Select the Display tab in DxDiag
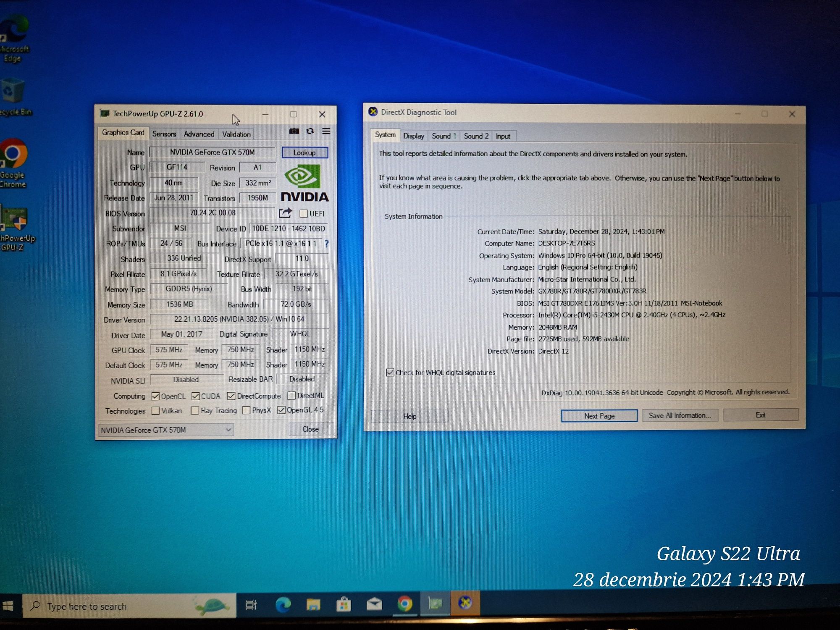Viewport: 840px width, 630px height. coord(414,136)
